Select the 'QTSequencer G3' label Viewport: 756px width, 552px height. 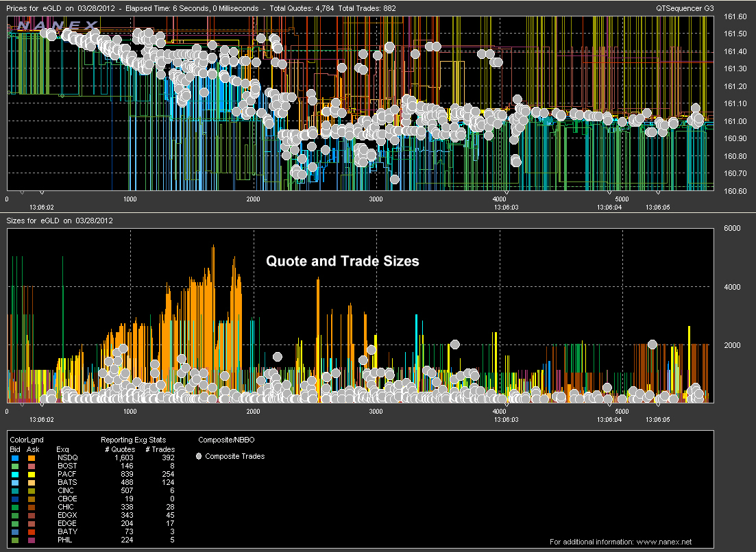(685, 8)
